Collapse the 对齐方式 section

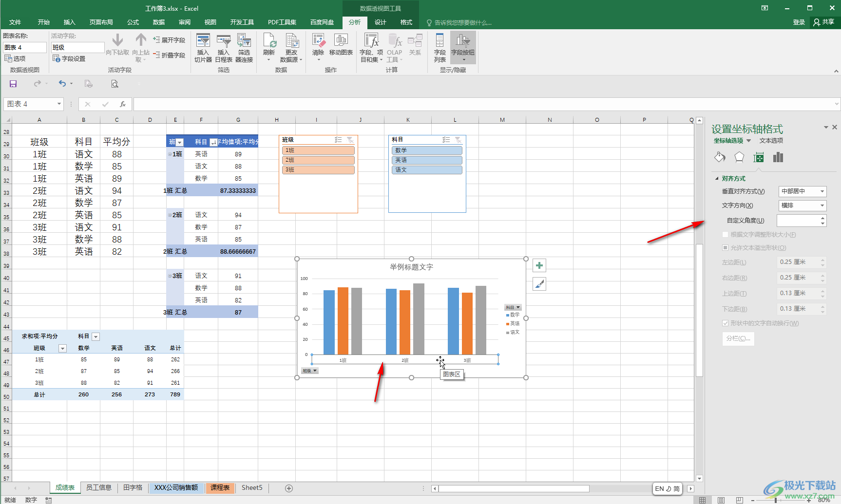click(717, 179)
